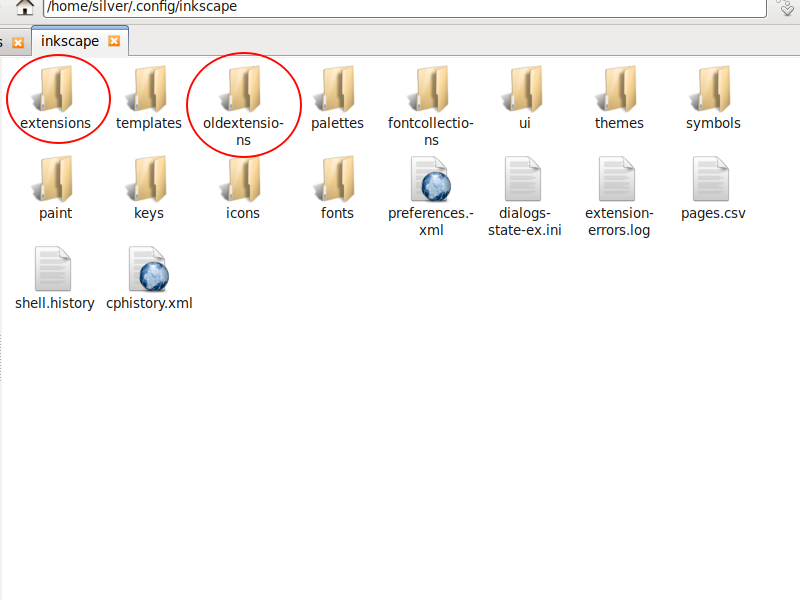The width and height of the screenshot is (800, 600).
Task: Select the pages.csv file icon
Action: tap(711, 179)
